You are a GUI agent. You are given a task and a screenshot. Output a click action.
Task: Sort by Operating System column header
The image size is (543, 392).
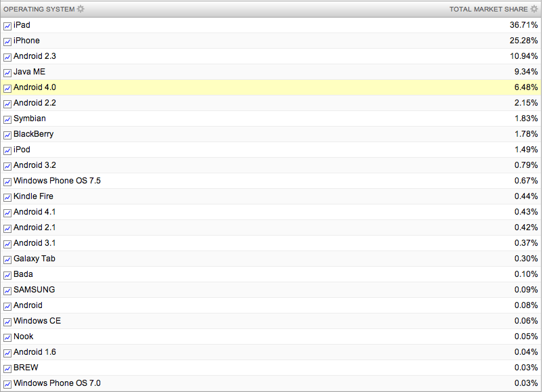coord(39,9)
